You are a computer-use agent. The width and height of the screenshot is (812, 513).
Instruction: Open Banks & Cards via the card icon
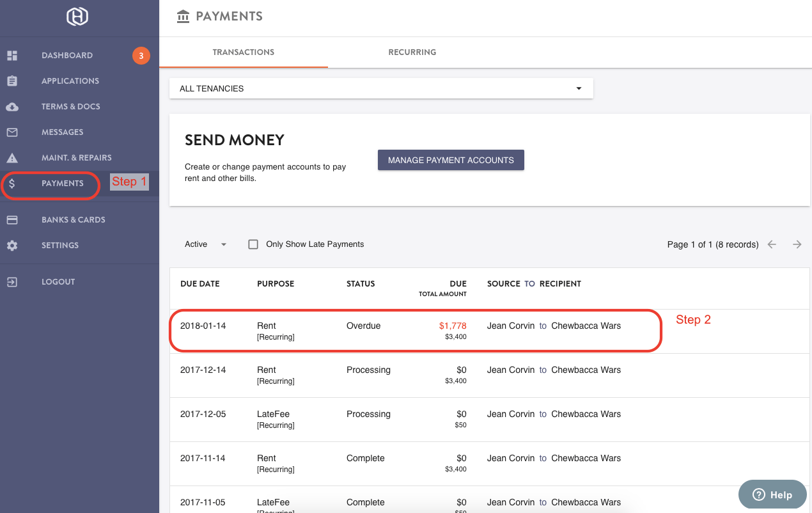coord(12,219)
